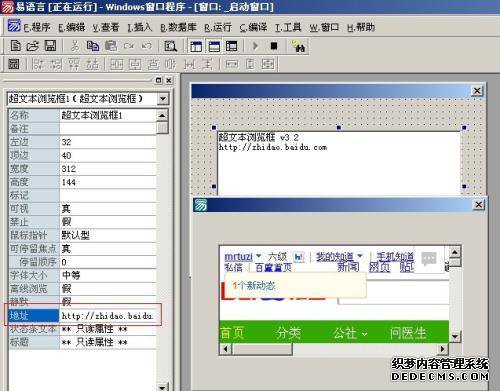The image size is (500, 391).
Task: Open the find/binoculars toolbar icon
Action: pos(298,46)
